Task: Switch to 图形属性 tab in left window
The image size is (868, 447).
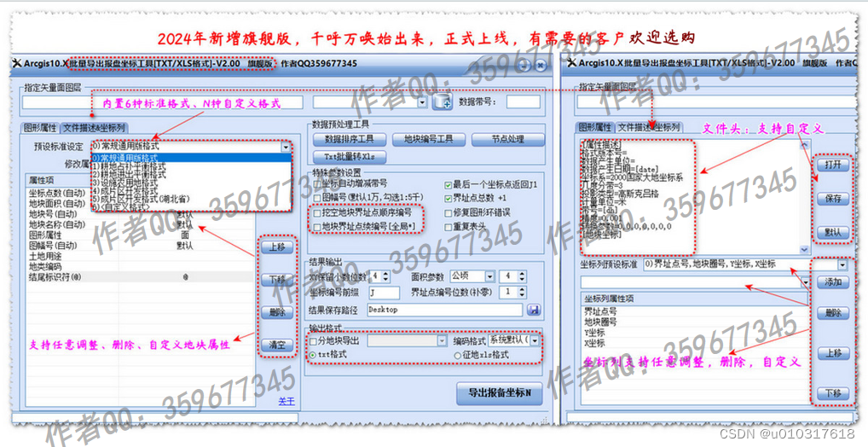Action: click(40, 128)
